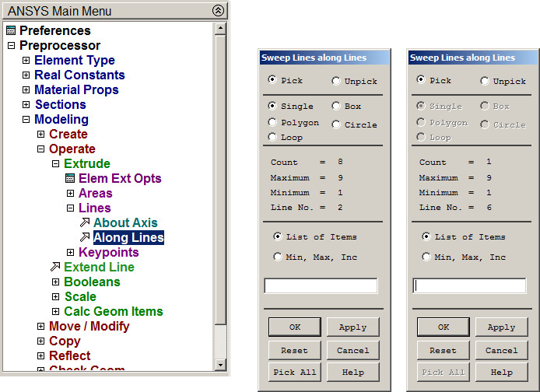Click the arrow icon beside Along Lines

[x=84, y=238]
